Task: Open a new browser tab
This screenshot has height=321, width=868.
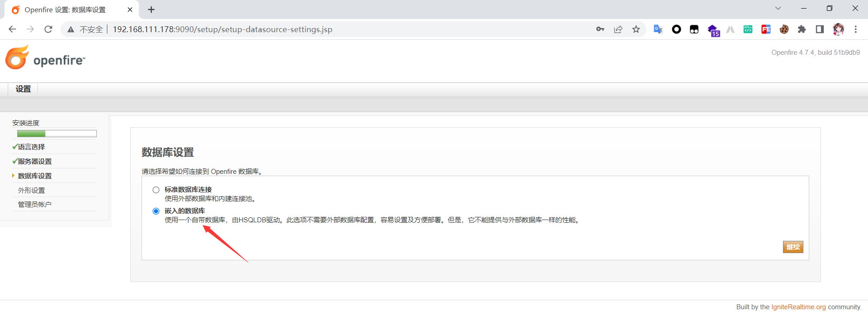Action: [151, 10]
